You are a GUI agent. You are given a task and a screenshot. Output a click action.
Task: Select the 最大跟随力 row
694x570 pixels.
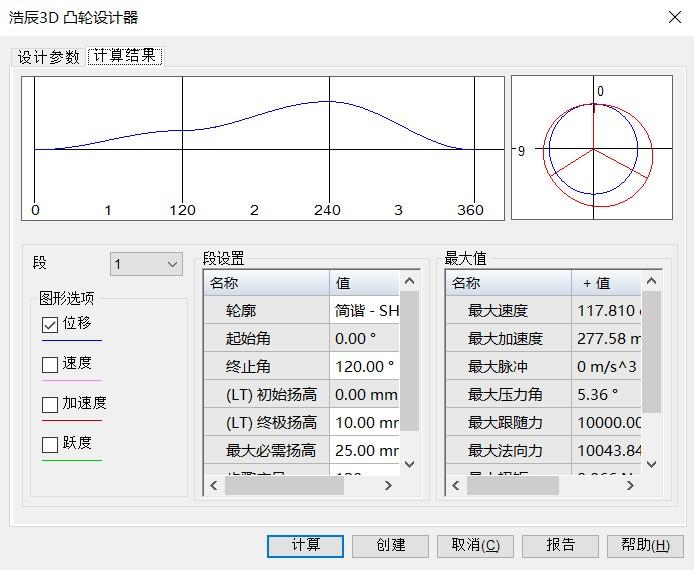pyautogui.click(x=544, y=422)
